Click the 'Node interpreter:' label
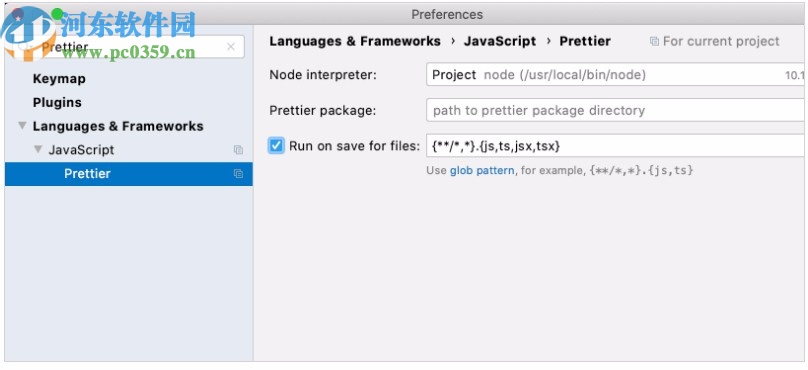 (x=323, y=75)
